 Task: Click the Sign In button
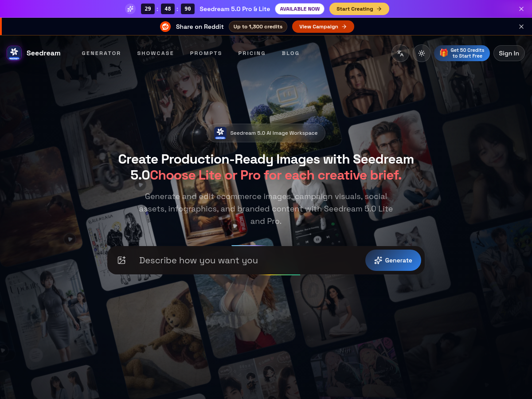tap(509, 53)
